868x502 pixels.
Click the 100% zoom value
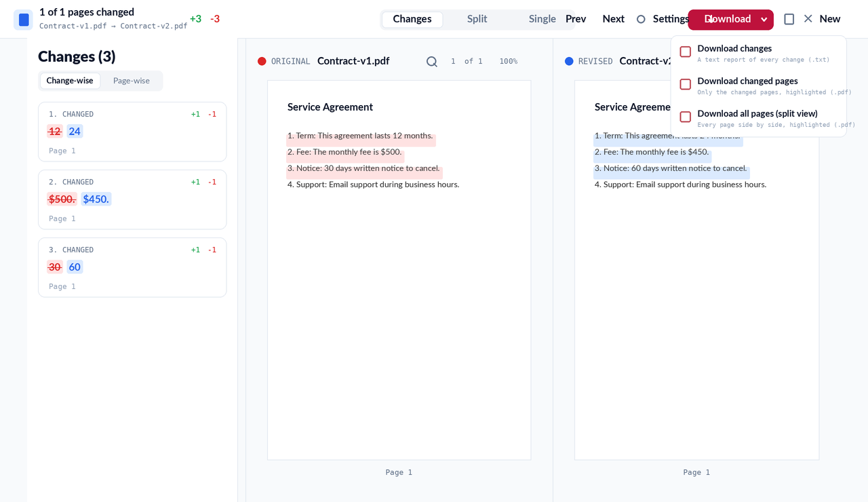509,62
